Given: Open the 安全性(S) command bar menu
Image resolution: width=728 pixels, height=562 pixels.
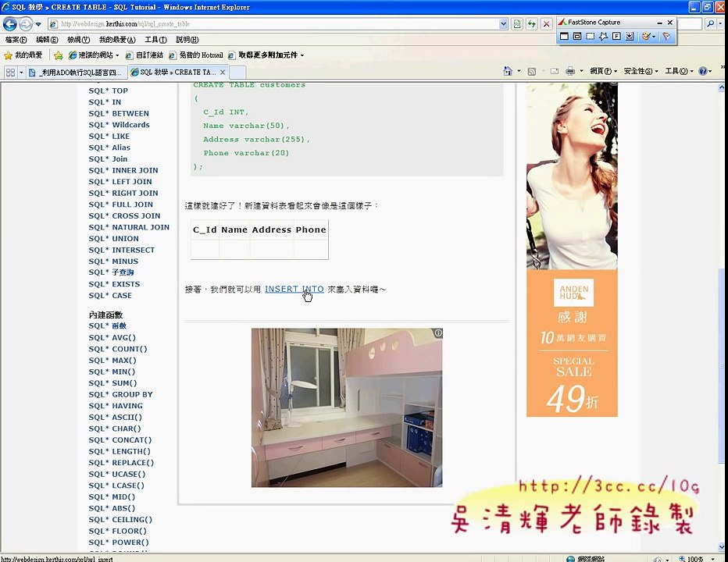Looking at the screenshot, I should [x=641, y=71].
